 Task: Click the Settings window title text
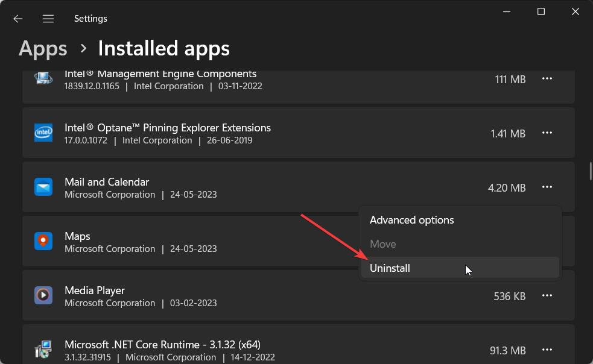(x=90, y=19)
